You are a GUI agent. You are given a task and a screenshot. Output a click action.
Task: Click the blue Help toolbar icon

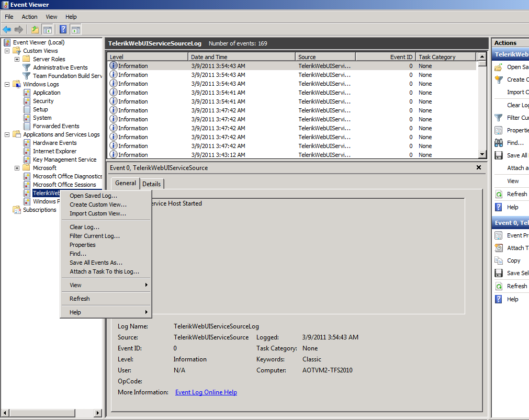pos(63,29)
